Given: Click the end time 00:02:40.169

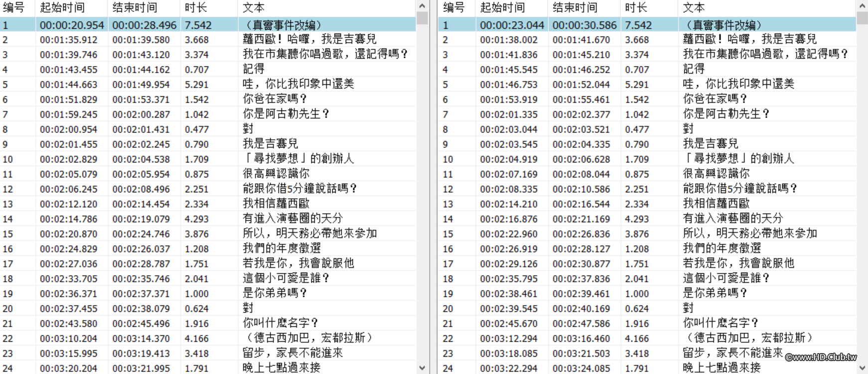Looking at the screenshot, I should click(x=581, y=309).
